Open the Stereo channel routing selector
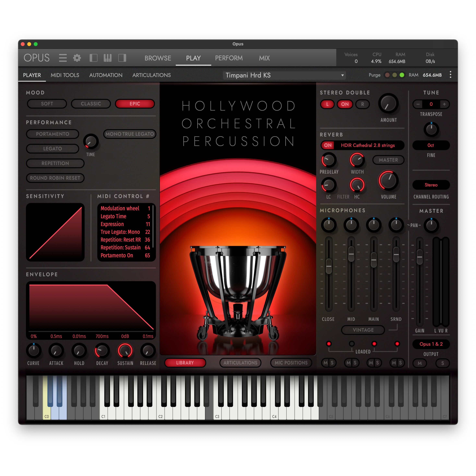 [x=431, y=185]
